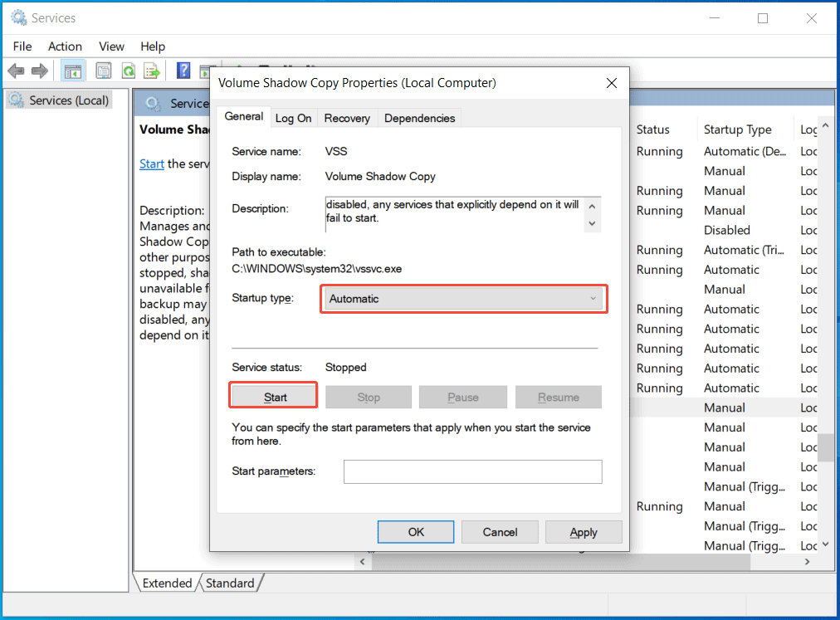Switch to the Dependencies tab
Image resolution: width=840 pixels, height=620 pixels.
click(x=419, y=118)
